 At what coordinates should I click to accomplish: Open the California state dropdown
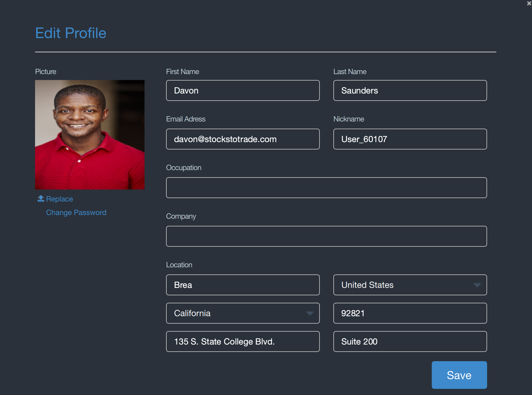pyautogui.click(x=243, y=313)
